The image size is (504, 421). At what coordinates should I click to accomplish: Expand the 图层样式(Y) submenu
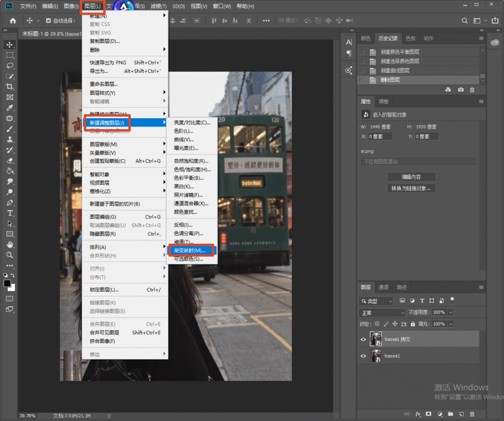click(x=125, y=93)
